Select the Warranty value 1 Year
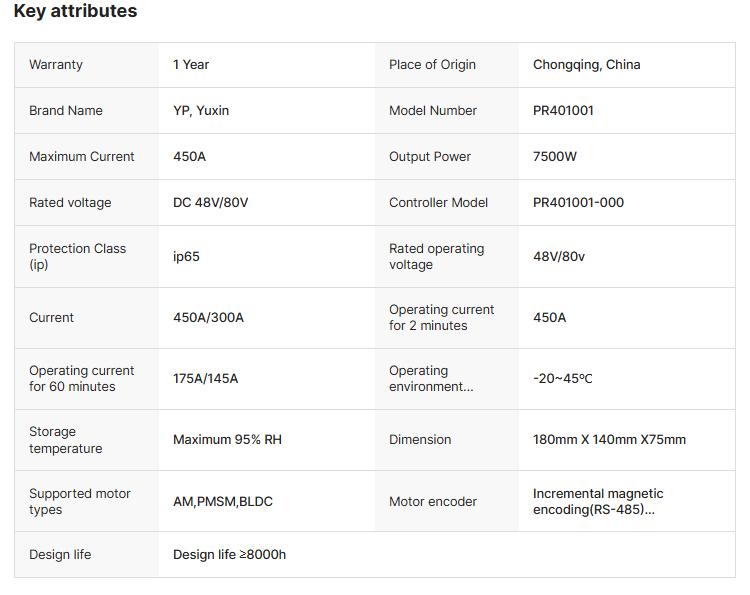750x595 pixels. point(191,65)
